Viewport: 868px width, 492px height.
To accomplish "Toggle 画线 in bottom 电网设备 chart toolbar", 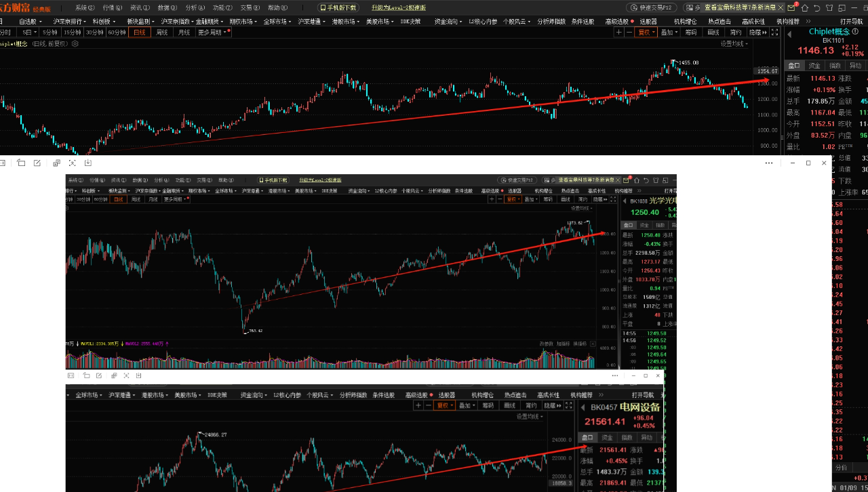I will click(509, 405).
